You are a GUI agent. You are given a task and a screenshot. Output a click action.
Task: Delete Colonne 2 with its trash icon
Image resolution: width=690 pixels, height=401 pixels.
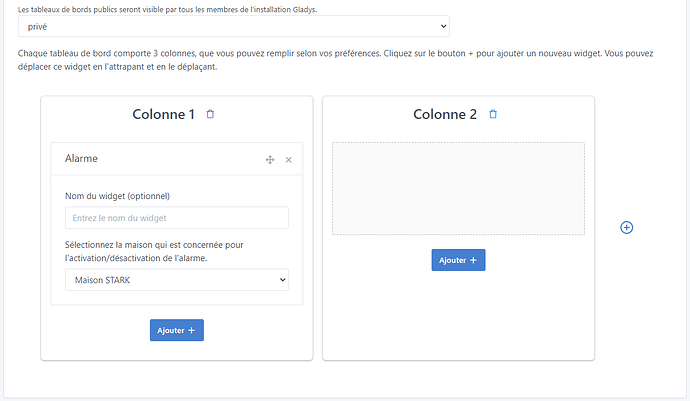[493, 115]
